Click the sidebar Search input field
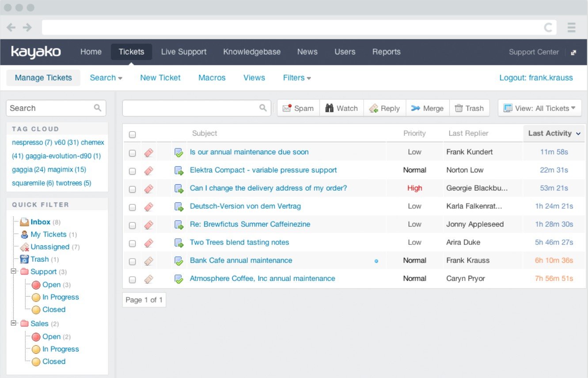588x378 pixels. point(56,108)
